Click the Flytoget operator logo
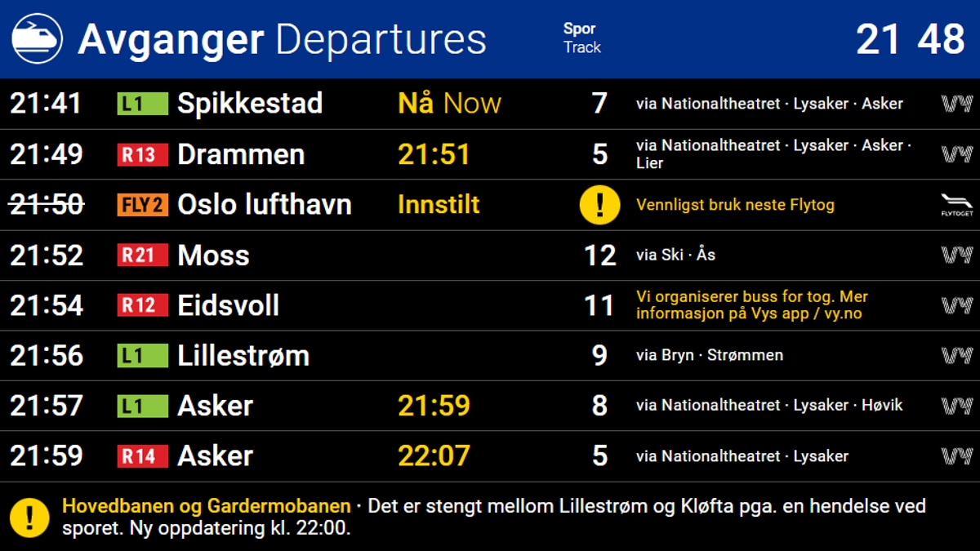Screen dimensions: 980x551 click(956, 205)
